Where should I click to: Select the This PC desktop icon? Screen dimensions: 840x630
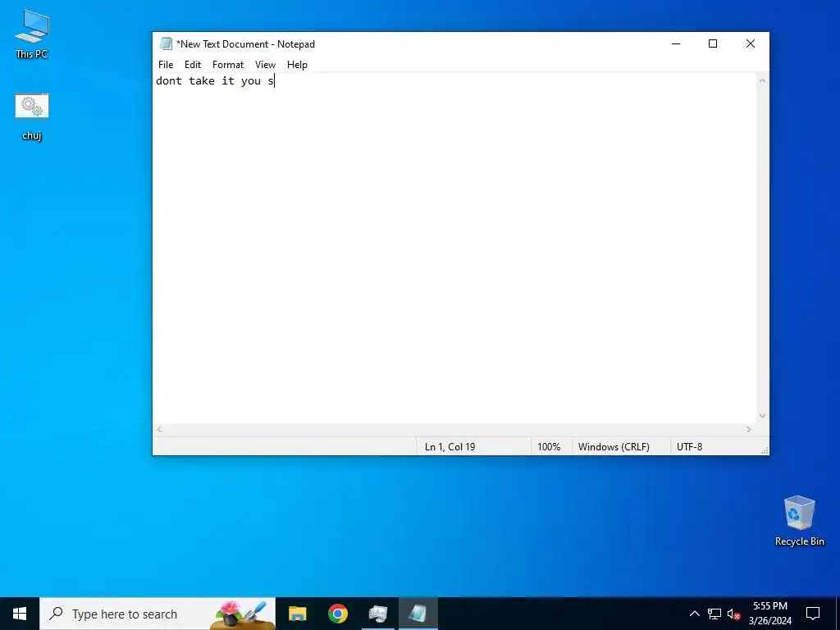32,34
